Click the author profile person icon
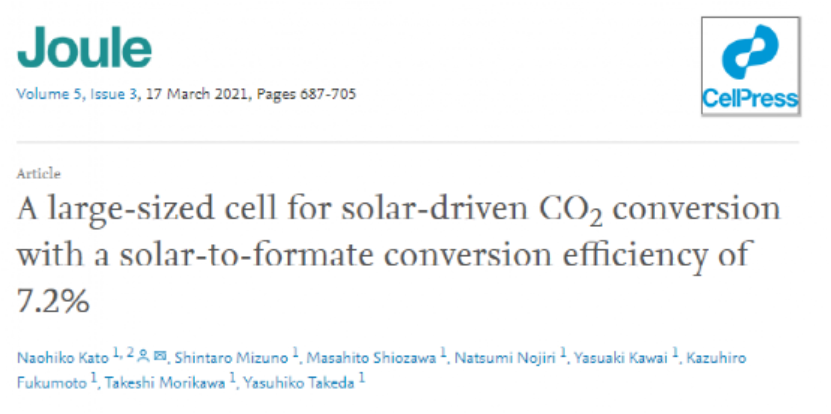 pos(144,358)
